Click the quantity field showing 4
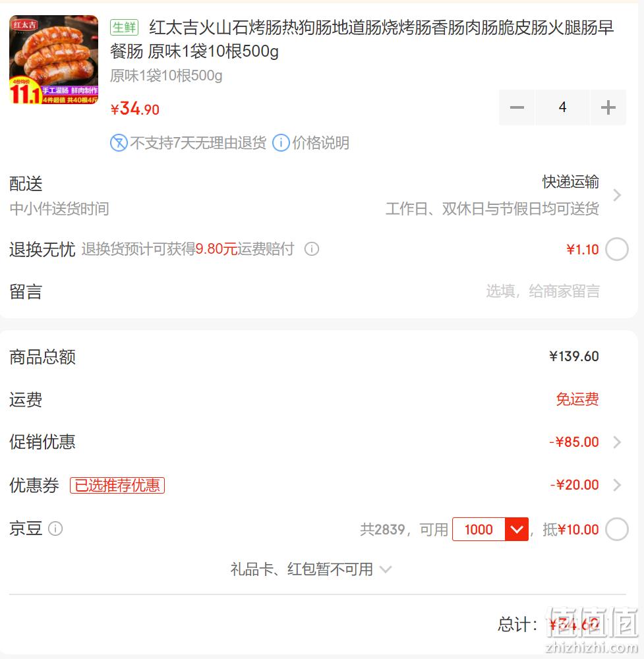644x659 pixels. (x=562, y=107)
